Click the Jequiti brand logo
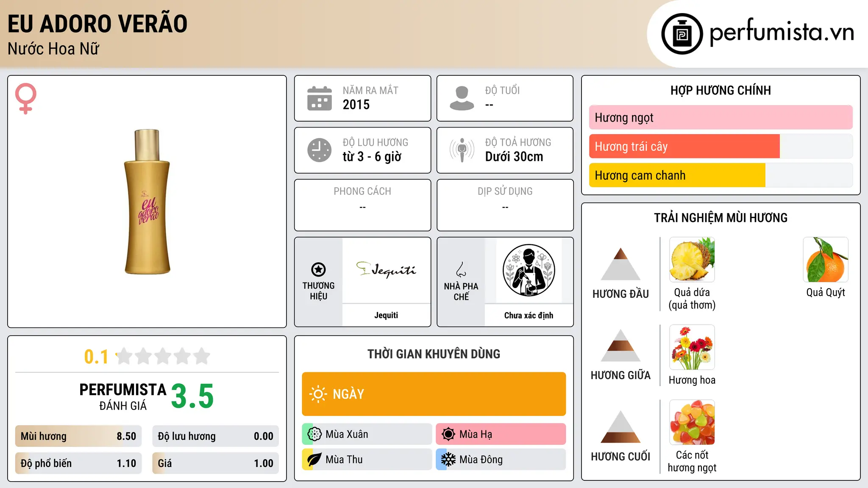The image size is (868, 488). click(386, 269)
